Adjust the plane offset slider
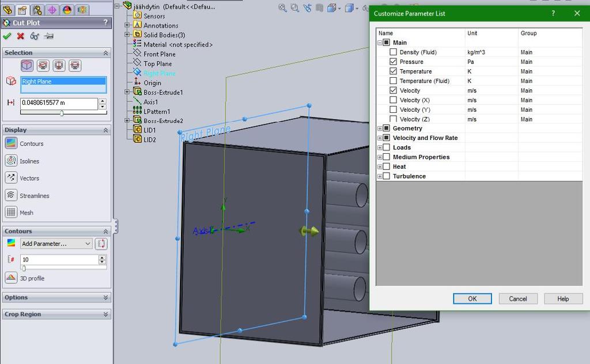Screen dimensions: 590x364 pos(62,112)
